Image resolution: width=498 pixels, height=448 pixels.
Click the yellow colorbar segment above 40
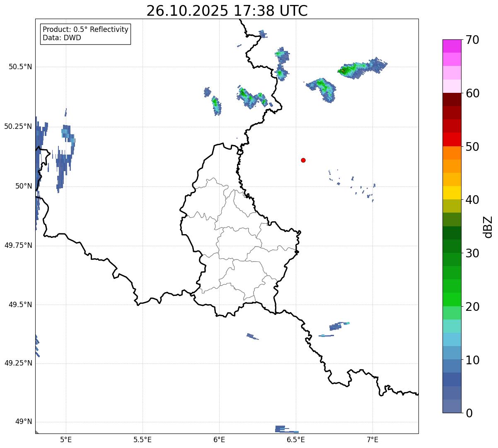pyautogui.click(x=452, y=193)
